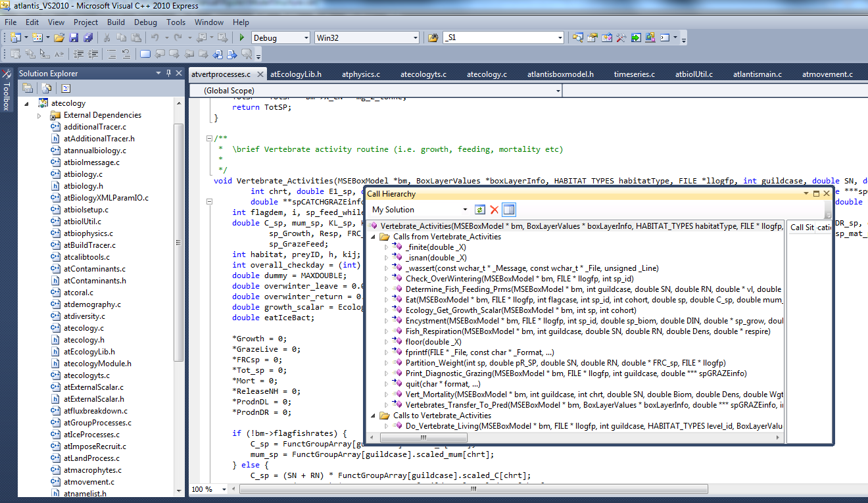This screenshot has height=503, width=868.
Task: Open the Build menu
Action: tap(116, 22)
